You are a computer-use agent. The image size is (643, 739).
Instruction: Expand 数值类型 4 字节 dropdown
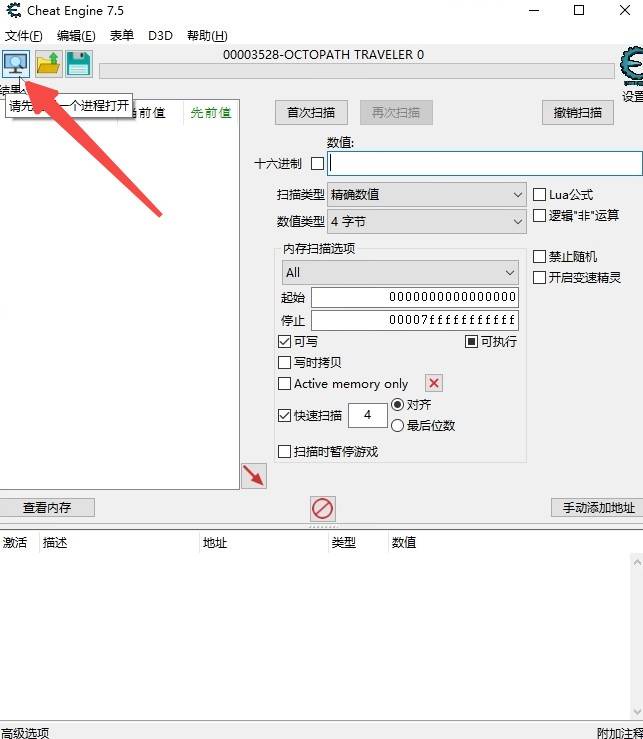coord(427,222)
